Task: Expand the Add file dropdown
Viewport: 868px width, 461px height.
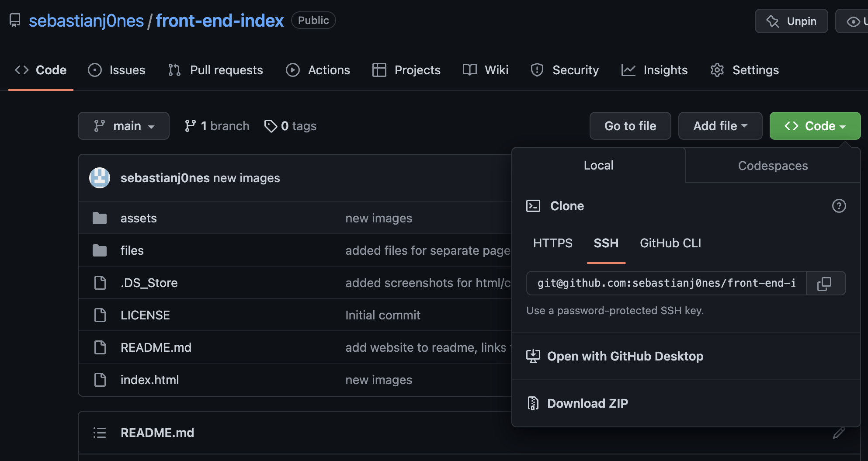Action: 720,126
